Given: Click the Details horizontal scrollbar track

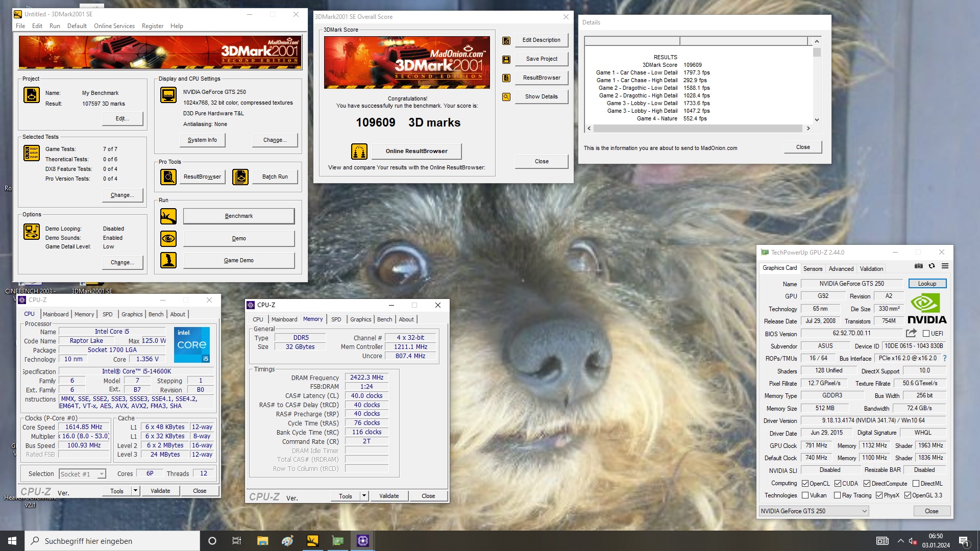Looking at the screenshot, I should [x=698, y=129].
